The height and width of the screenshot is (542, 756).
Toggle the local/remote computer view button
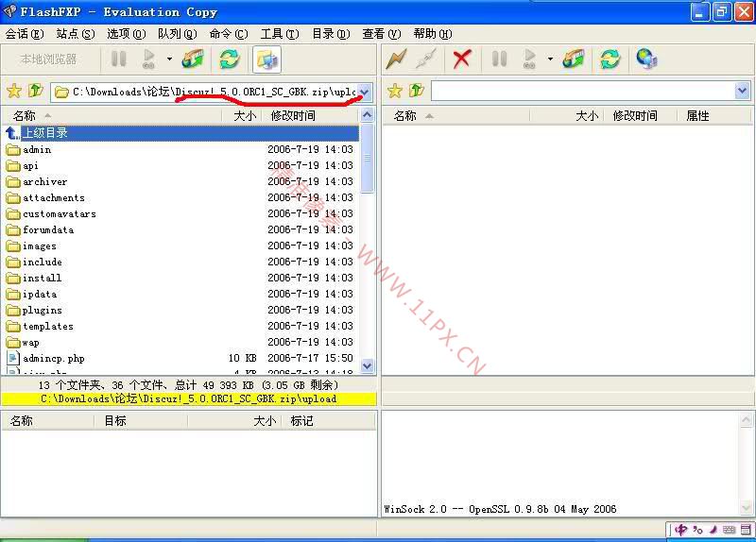pyautogui.click(x=266, y=59)
